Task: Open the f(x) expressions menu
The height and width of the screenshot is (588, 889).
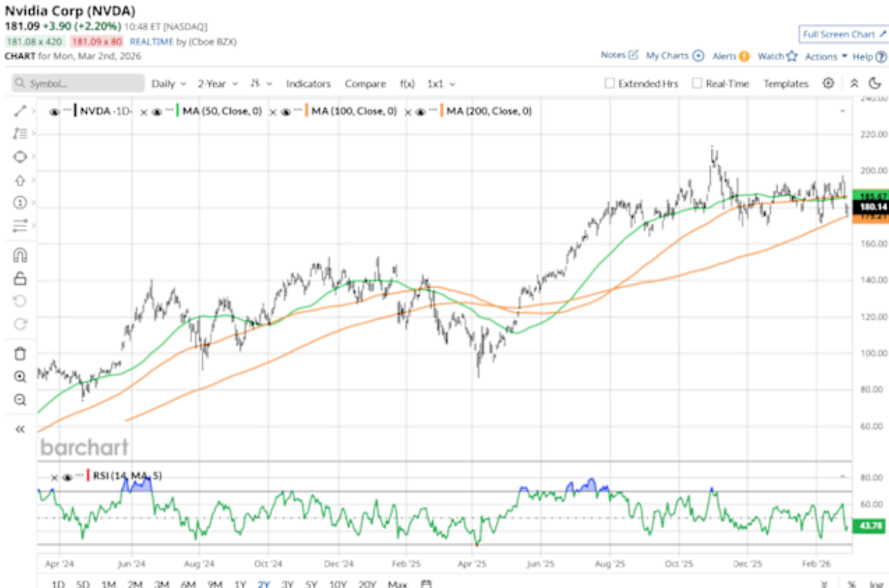Action: coord(407,83)
